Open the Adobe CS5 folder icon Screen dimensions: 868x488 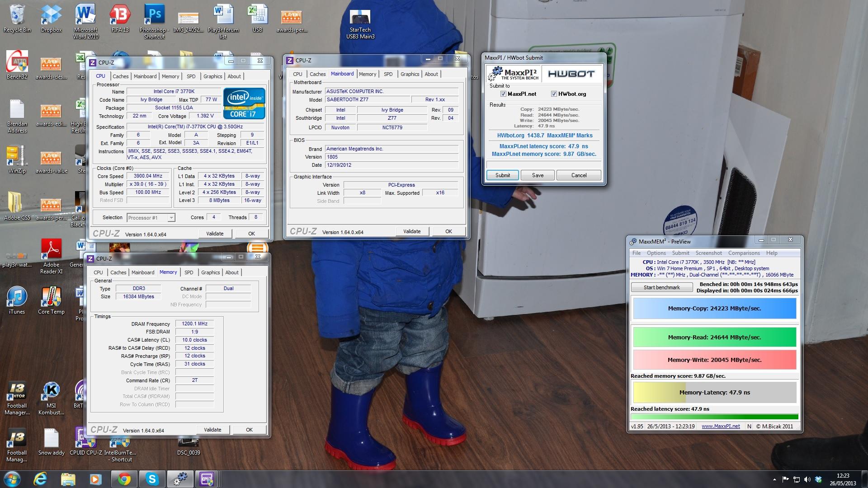[17, 206]
